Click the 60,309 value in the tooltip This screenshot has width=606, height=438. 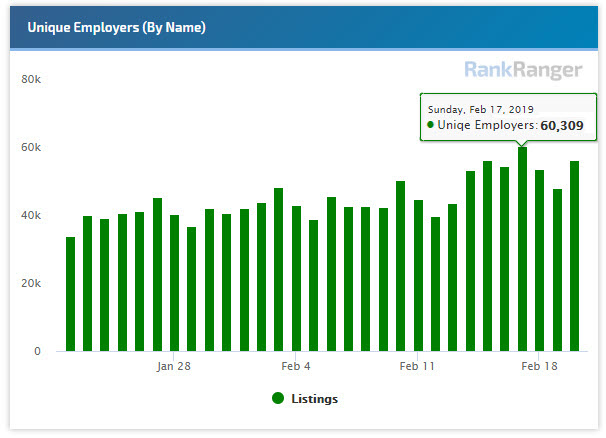click(561, 126)
